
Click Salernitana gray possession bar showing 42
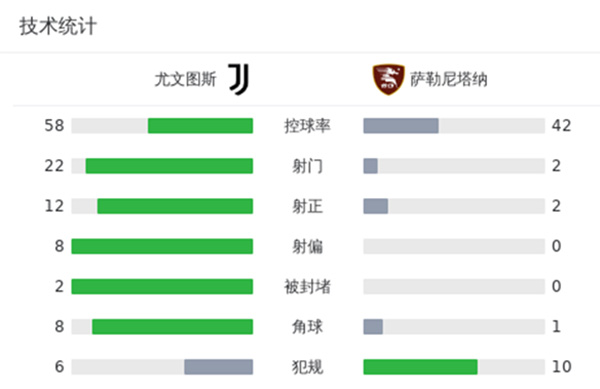click(x=401, y=126)
